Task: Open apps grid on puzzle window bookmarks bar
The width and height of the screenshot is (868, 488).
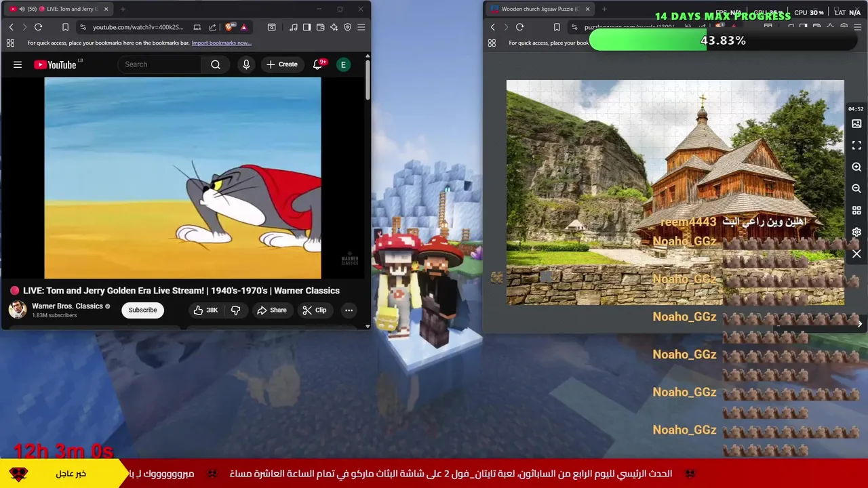Action: pyautogui.click(x=492, y=43)
